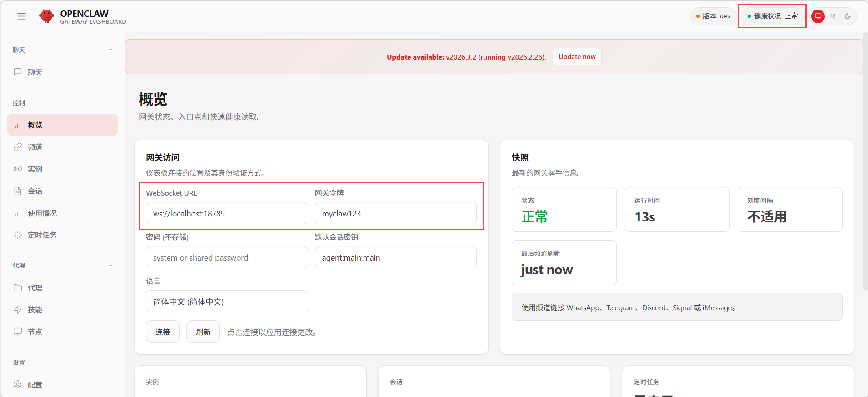The image size is (868, 397).
Task: Open 代理 agents page in sidebar
Action: [62, 288]
